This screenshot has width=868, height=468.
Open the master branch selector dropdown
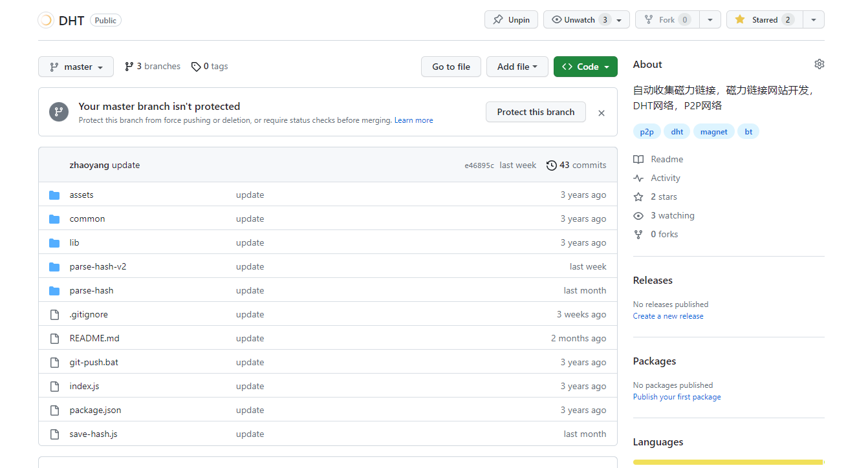coord(76,67)
